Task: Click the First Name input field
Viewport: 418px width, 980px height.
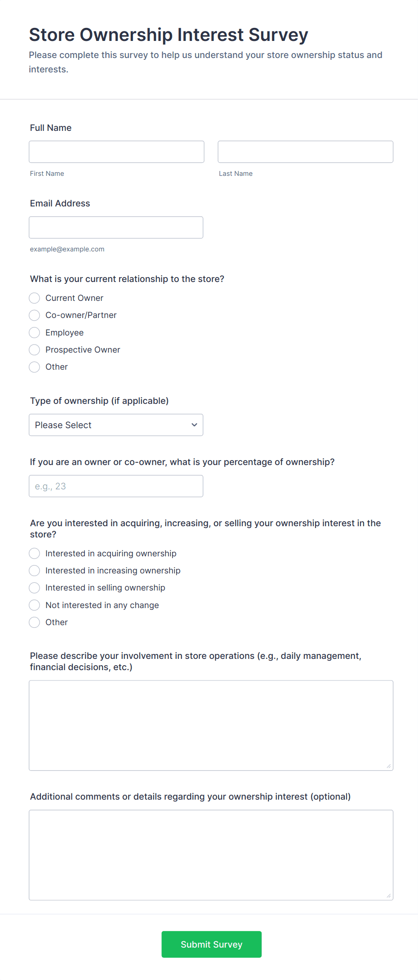Action: pyautogui.click(x=116, y=152)
